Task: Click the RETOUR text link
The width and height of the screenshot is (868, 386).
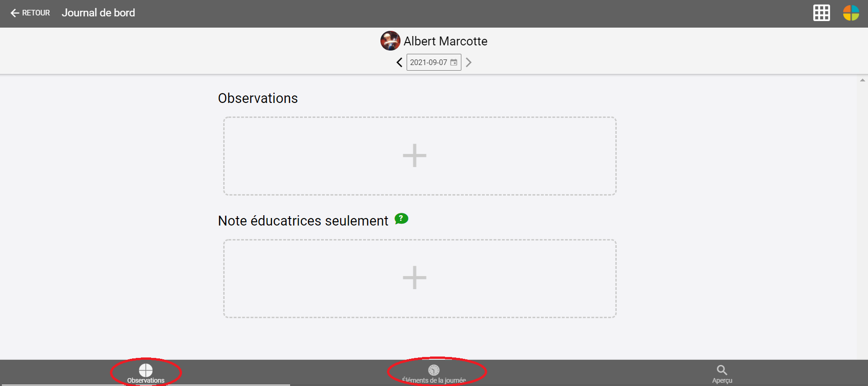Action: tap(36, 13)
